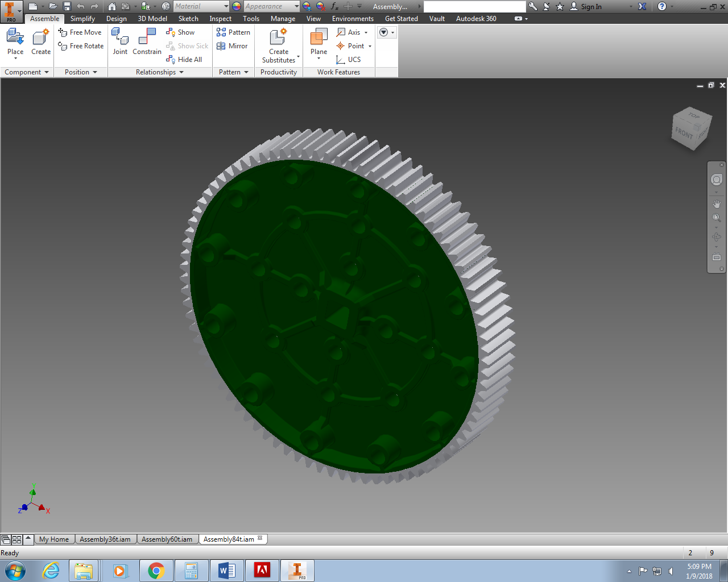The image size is (728, 582).
Task: Click the Look At tool in navigation bar
Action: tap(717, 257)
